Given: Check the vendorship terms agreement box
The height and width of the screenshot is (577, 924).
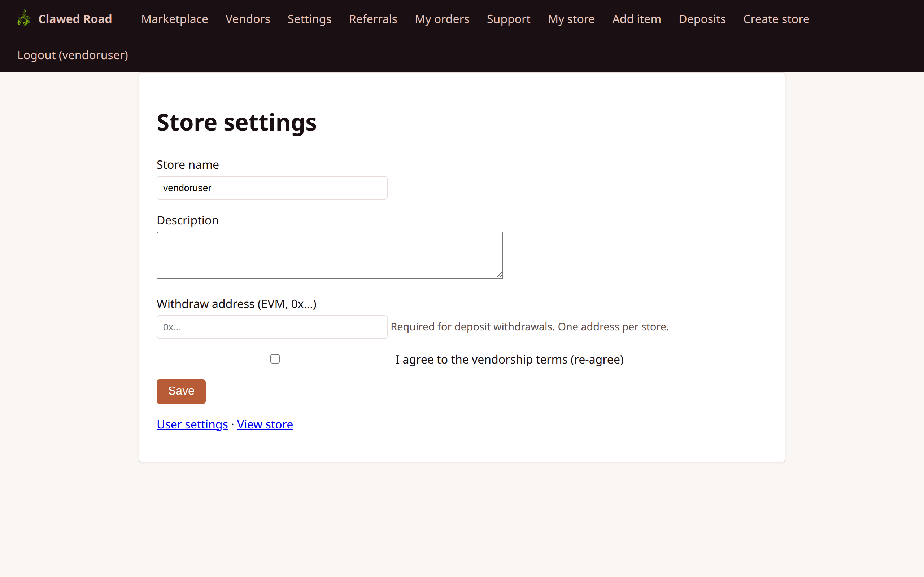Looking at the screenshot, I should tap(275, 358).
